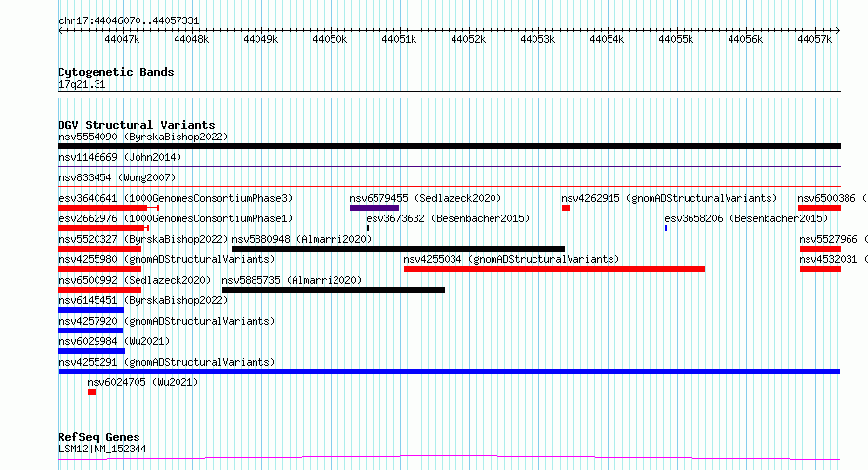
Task: Open the nsv6029984 (Wu2021) label
Action: coord(114,341)
